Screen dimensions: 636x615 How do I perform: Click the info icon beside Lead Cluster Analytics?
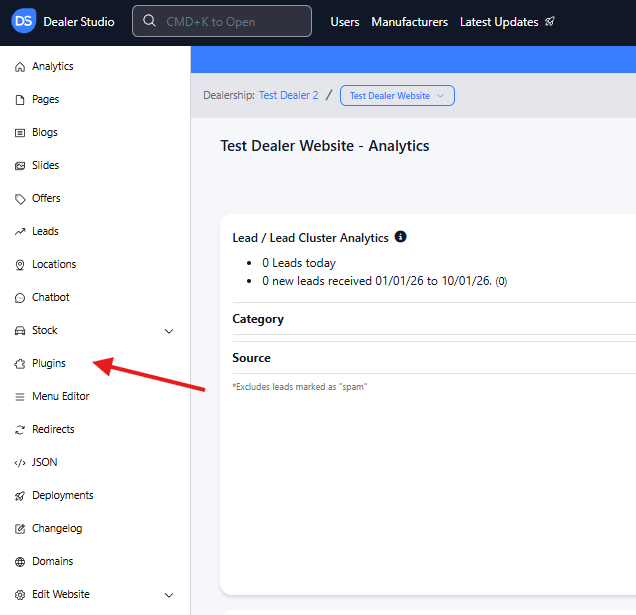[x=401, y=237]
